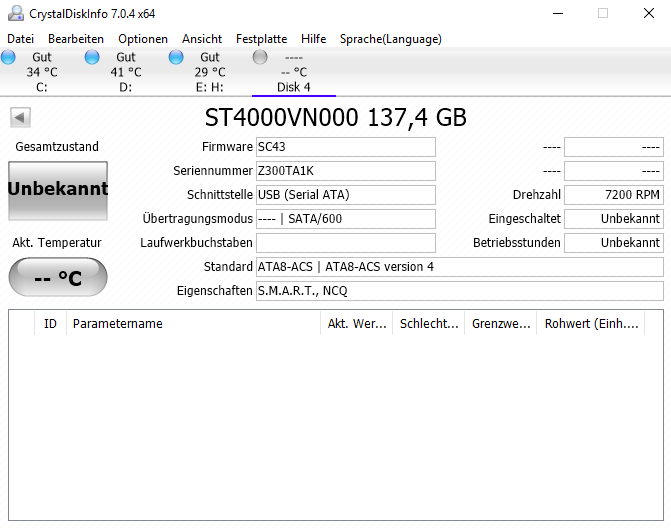This screenshot has width=671, height=528.
Task: Click the 41 °C temperature of drive D:
Action: [126, 72]
